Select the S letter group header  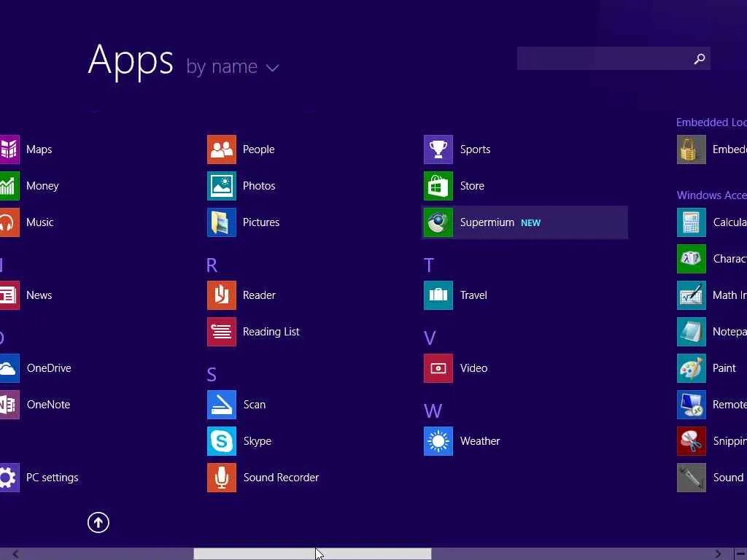212,375
